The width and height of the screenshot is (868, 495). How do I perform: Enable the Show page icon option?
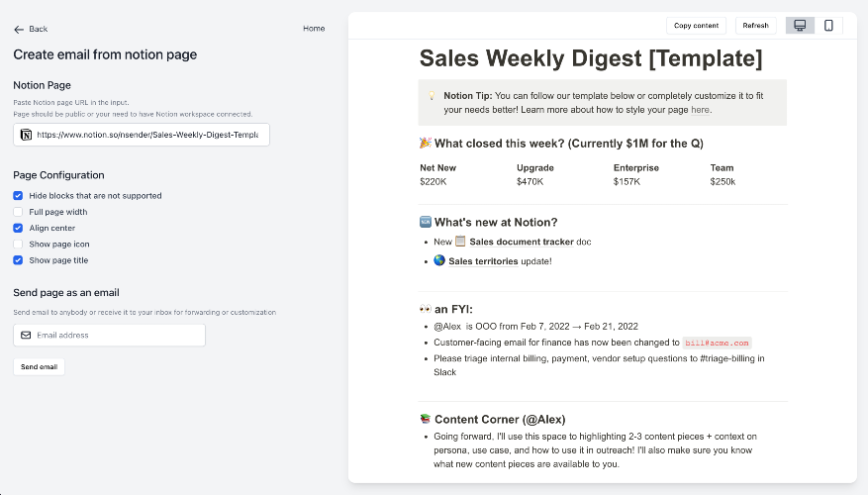point(18,244)
